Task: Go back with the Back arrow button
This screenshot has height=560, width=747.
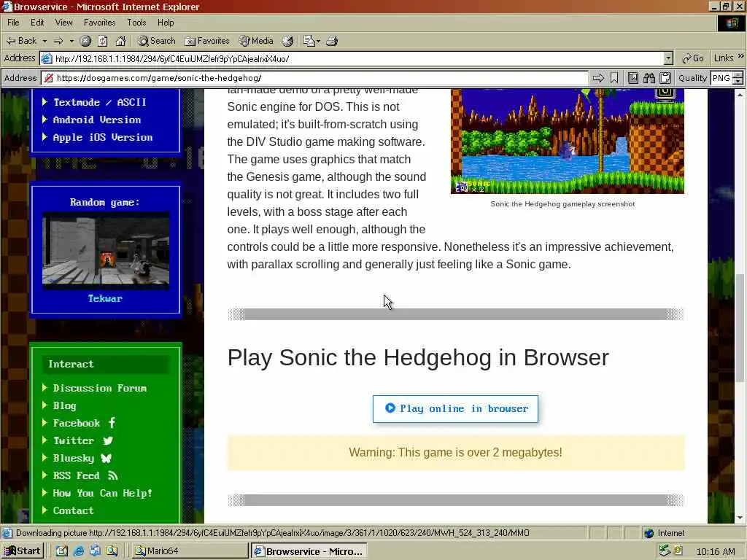Action: (21, 41)
